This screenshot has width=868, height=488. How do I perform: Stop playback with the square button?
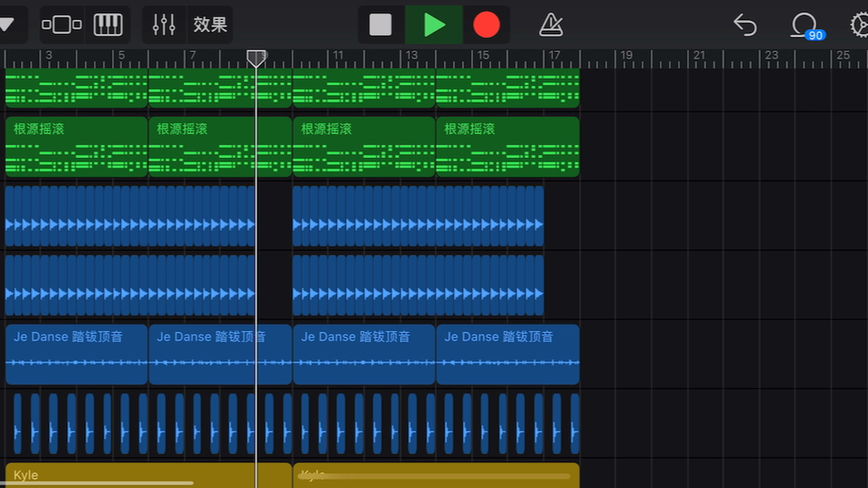pyautogui.click(x=381, y=25)
